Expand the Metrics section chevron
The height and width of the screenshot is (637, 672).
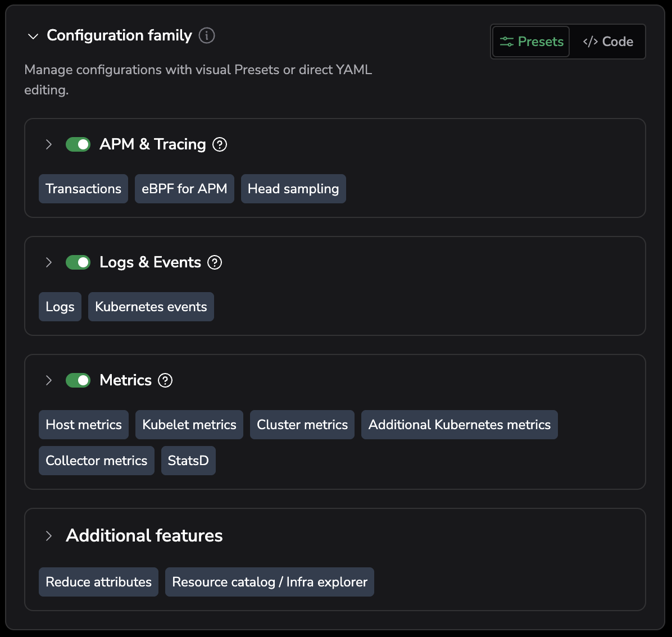(49, 380)
